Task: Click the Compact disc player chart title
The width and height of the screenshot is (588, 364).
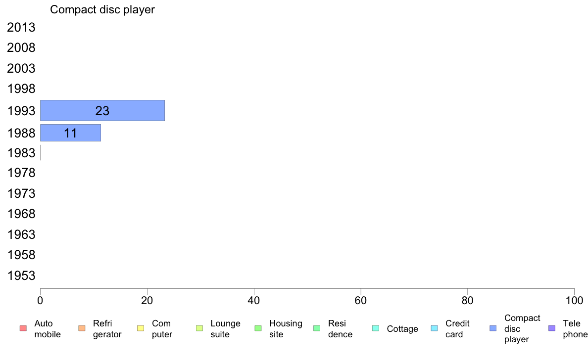Action: coord(102,9)
